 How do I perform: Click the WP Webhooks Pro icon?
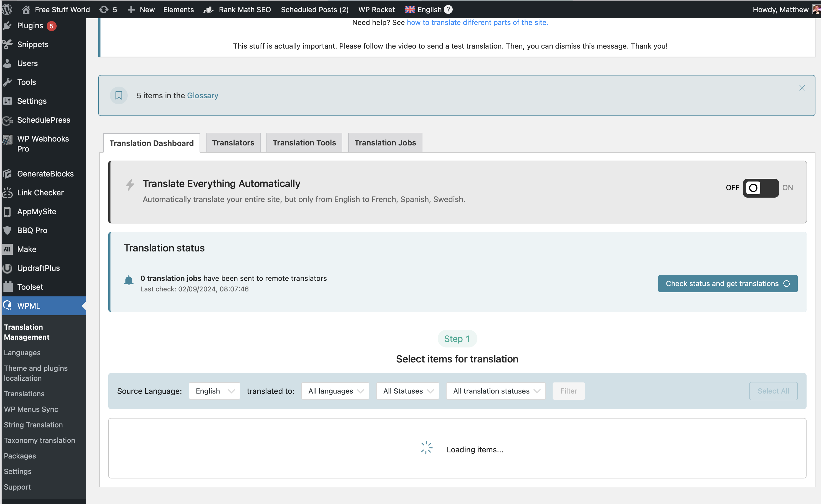coord(7,140)
